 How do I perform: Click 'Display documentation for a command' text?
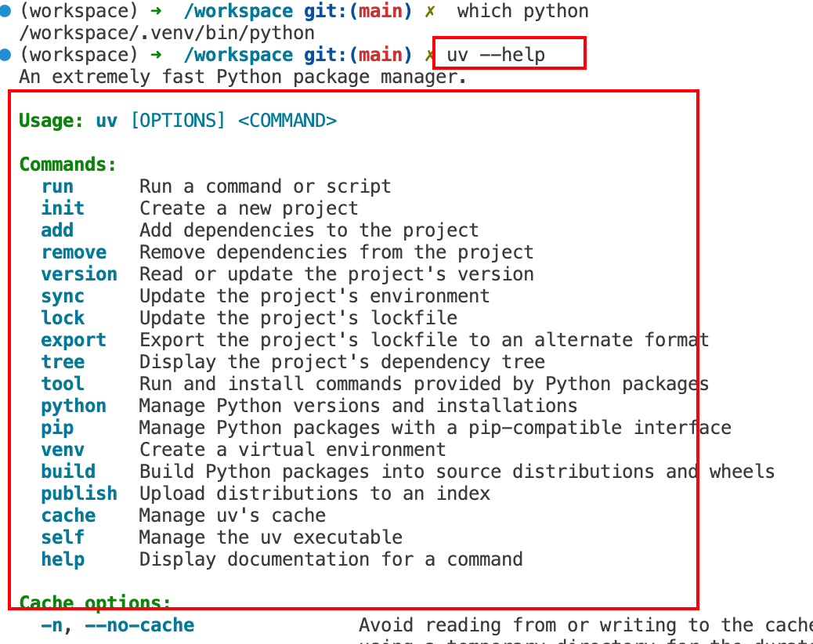(x=331, y=559)
